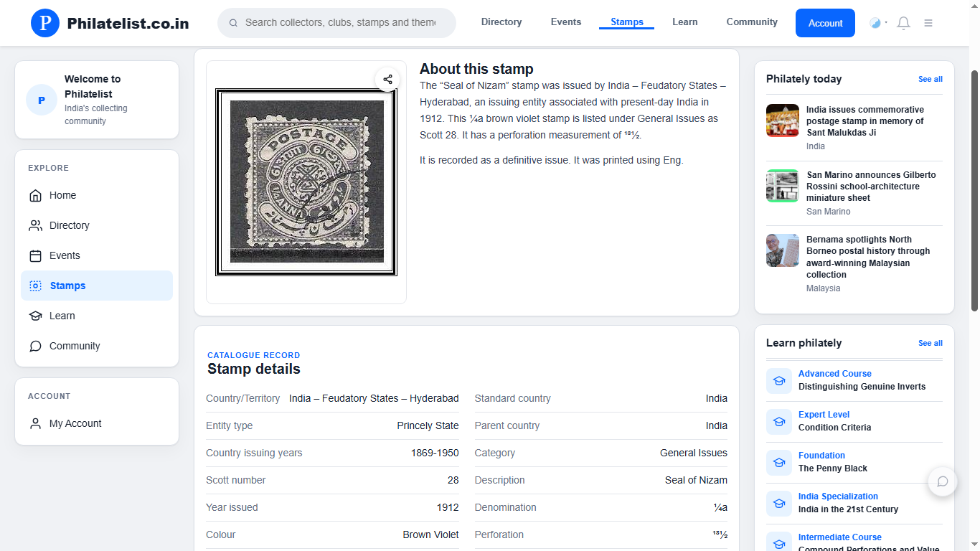Open the hamburger menu icon
Image resolution: width=980 pixels, height=551 pixels.
pyautogui.click(x=928, y=23)
